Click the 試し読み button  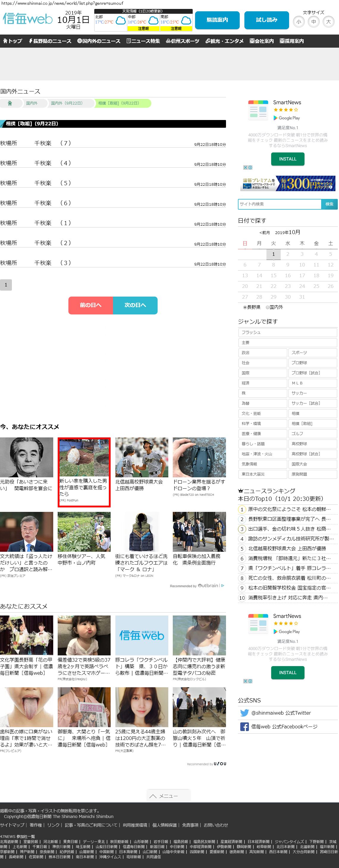point(266,20)
